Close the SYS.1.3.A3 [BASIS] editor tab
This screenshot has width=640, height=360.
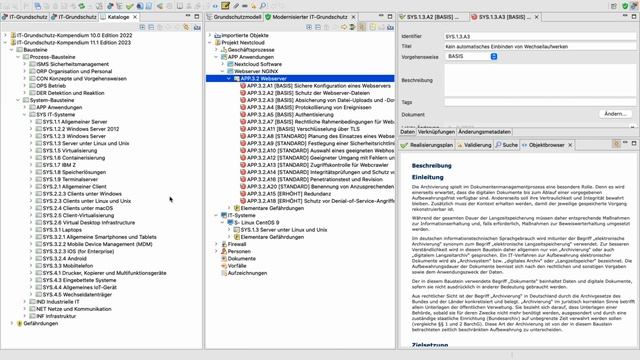(x=536, y=17)
